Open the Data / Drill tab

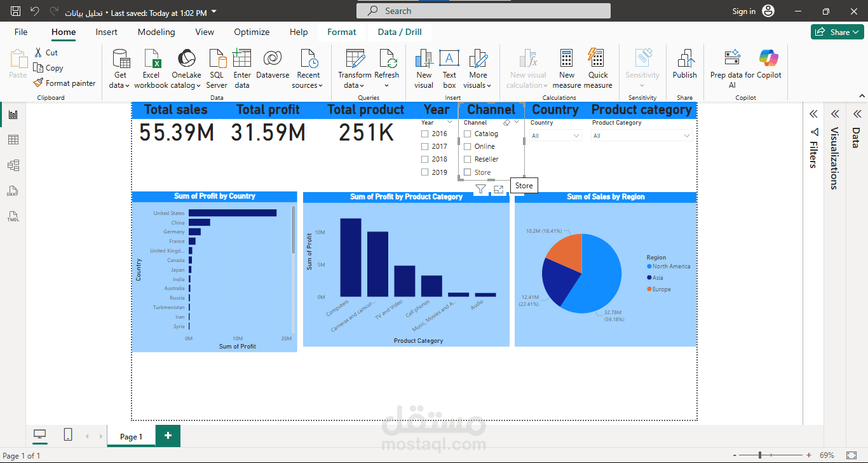[399, 31]
